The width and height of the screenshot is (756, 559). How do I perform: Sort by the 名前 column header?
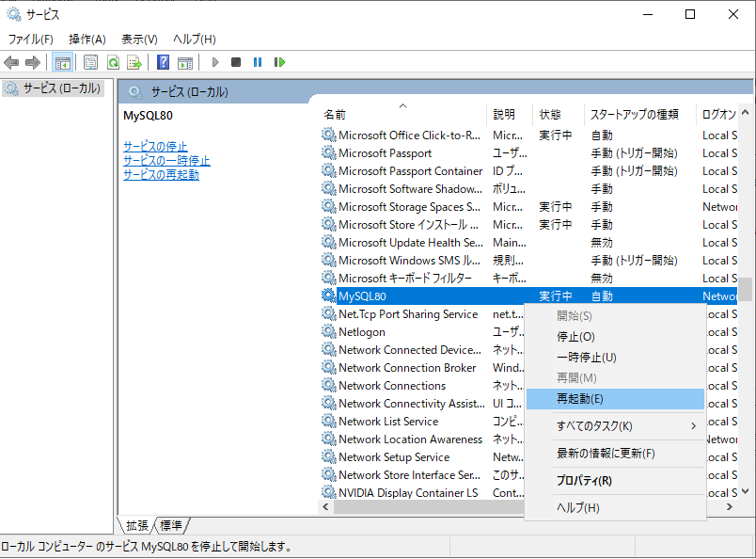pyautogui.click(x=403, y=115)
